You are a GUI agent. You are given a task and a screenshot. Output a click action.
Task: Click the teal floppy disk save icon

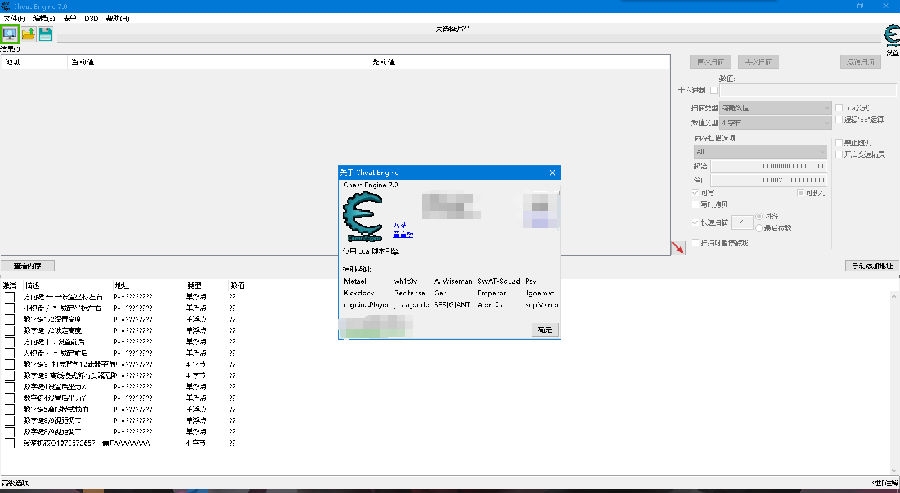coord(45,34)
